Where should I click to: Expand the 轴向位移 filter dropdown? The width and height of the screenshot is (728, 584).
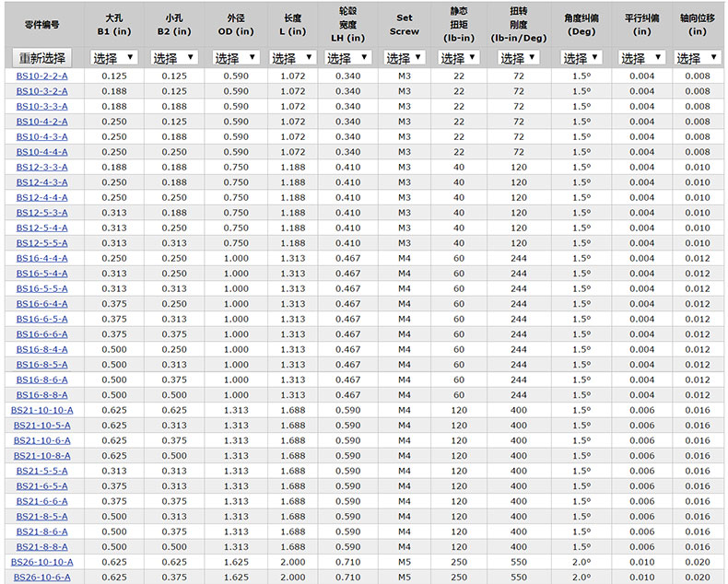click(698, 58)
